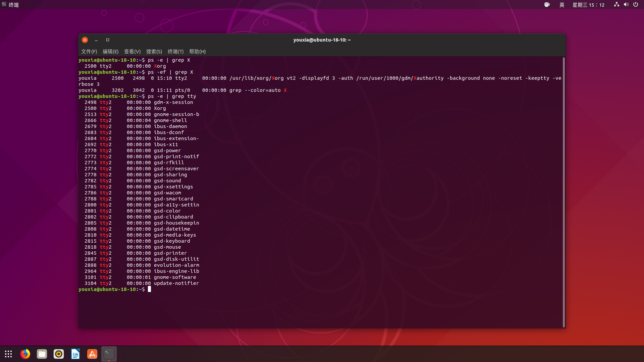Click the gnome-software process name
The width and height of the screenshot is (644, 362).
[x=175, y=277]
